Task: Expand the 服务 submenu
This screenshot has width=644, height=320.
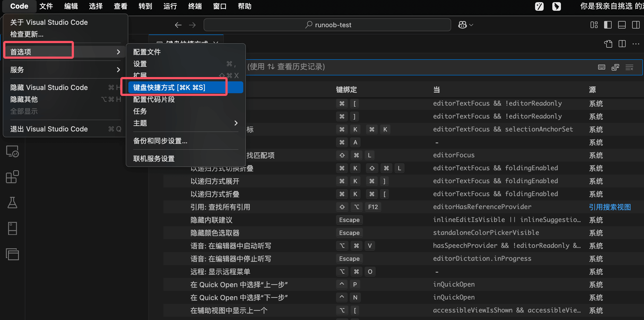Action: click(65, 70)
